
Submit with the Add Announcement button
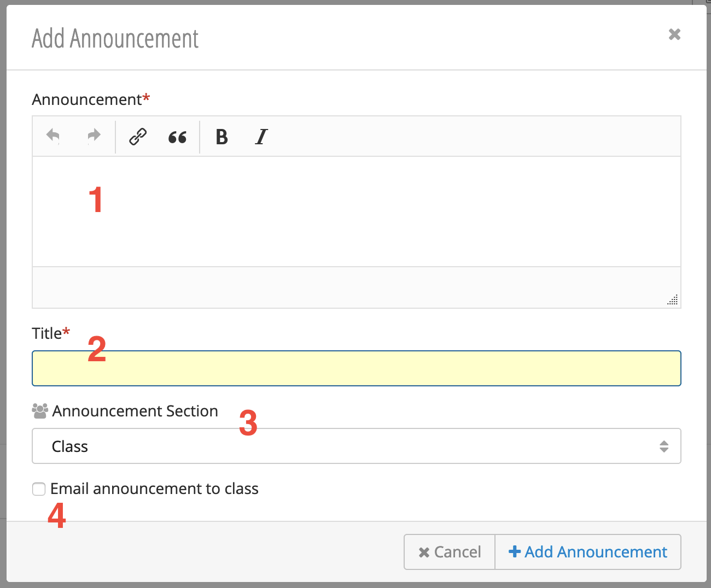pyautogui.click(x=588, y=552)
